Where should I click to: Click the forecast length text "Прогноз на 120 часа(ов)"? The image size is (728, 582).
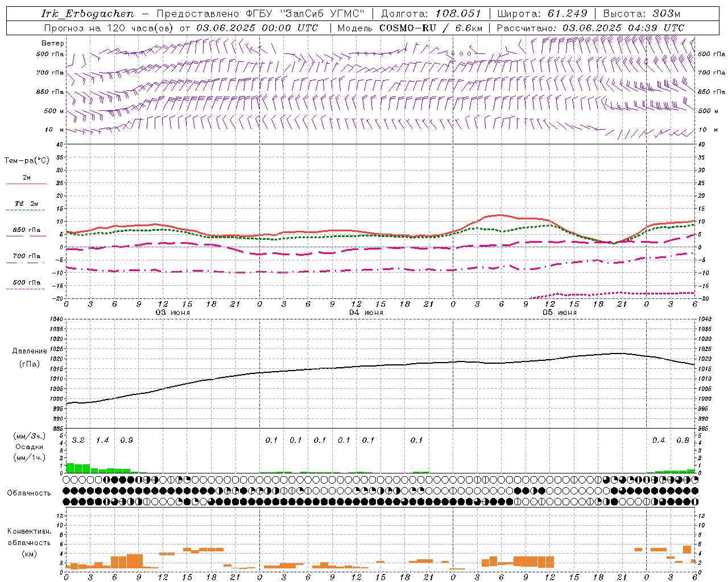pyautogui.click(x=109, y=28)
